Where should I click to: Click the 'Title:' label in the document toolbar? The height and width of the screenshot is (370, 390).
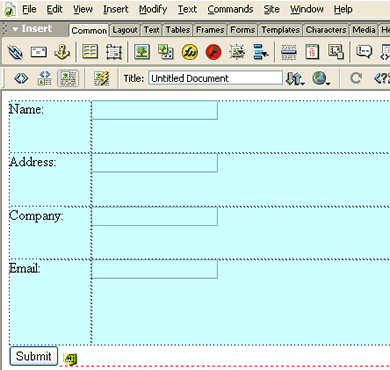point(134,79)
